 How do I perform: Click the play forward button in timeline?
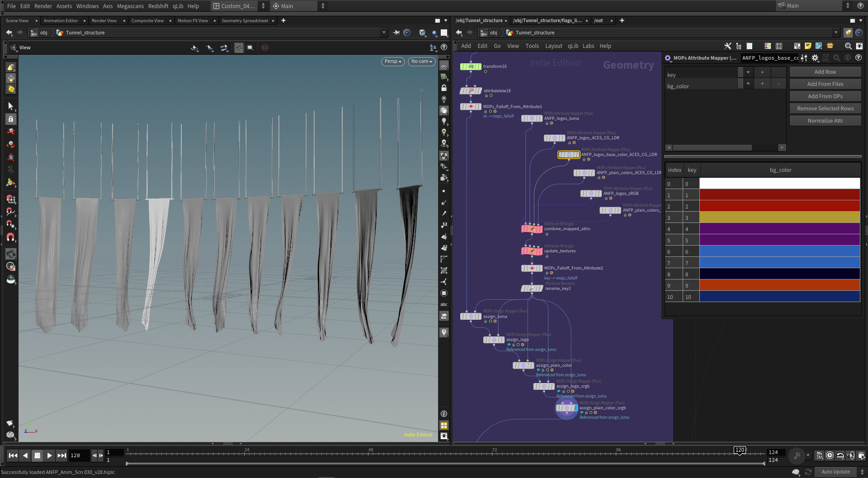[x=49, y=455]
